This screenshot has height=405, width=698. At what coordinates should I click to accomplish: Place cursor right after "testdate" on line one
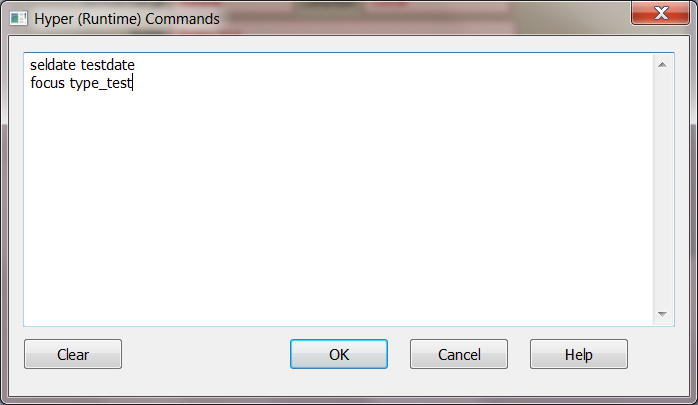[135, 65]
